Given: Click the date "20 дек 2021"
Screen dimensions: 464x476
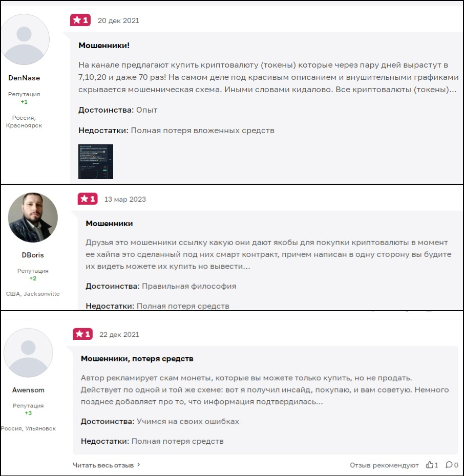Looking at the screenshot, I should coord(118,20).
